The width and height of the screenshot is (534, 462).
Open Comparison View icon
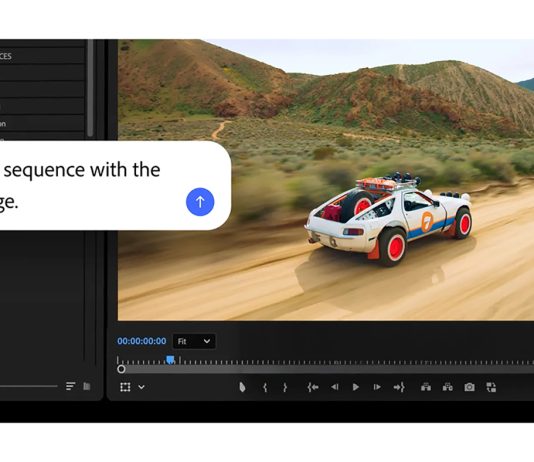[x=491, y=387]
